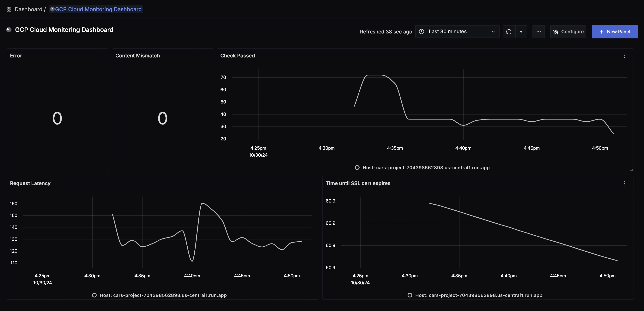Open Check Passed panel kebab menu
Image resolution: width=644 pixels, height=311 pixels.
[x=624, y=56]
